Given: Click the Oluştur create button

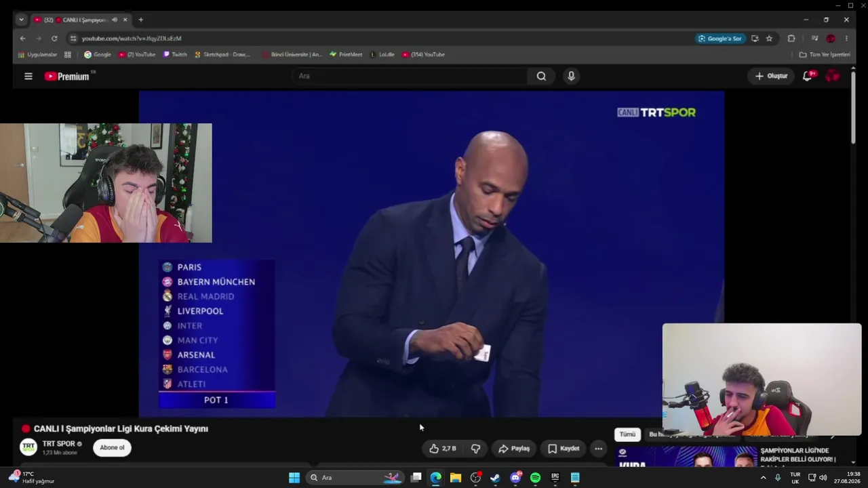Looking at the screenshot, I should (772, 76).
